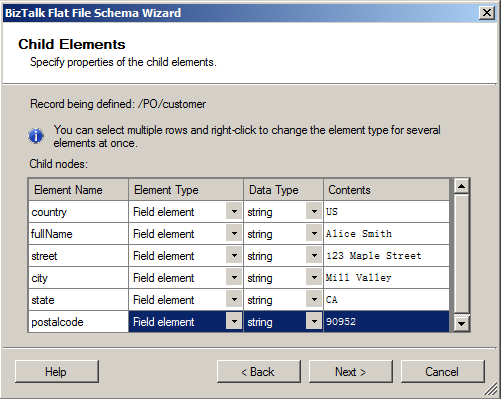Open Element Type dropdown for city
Image resolution: width=501 pixels, height=399 pixels.
pyautogui.click(x=234, y=277)
